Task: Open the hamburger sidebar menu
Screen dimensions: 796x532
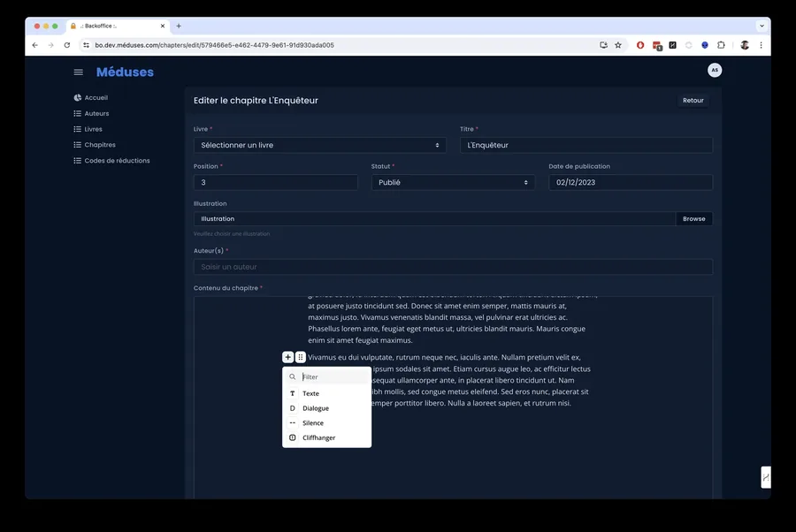Action: [78, 72]
